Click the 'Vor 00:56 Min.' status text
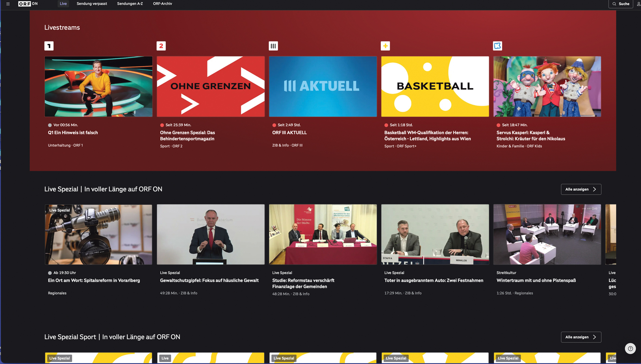The image size is (641, 364). pyautogui.click(x=66, y=125)
